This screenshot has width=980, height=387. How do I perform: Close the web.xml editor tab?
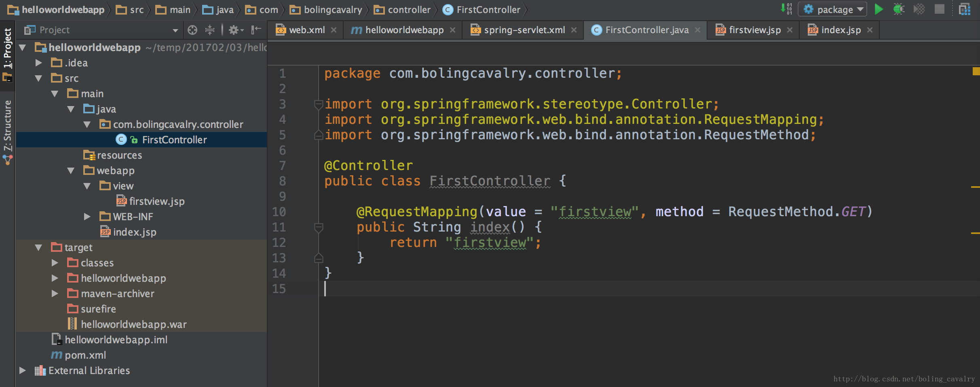tap(334, 30)
